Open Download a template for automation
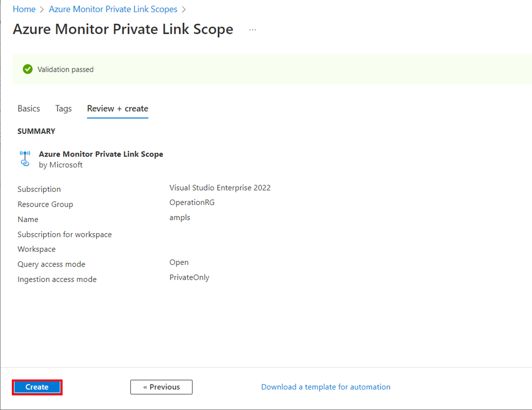The height and width of the screenshot is (410, 532). [325, 387]
